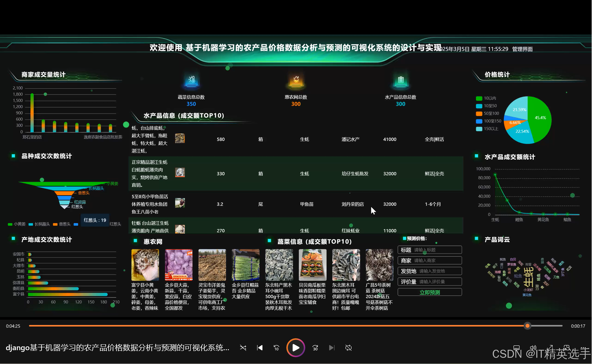
Task: Play the video with the play button
Action: [x=296, y=348]
